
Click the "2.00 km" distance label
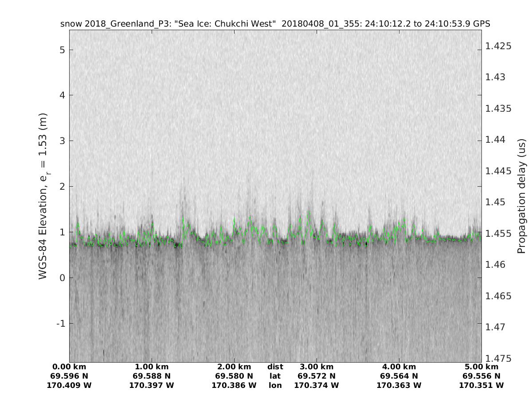tap(234, 367)
